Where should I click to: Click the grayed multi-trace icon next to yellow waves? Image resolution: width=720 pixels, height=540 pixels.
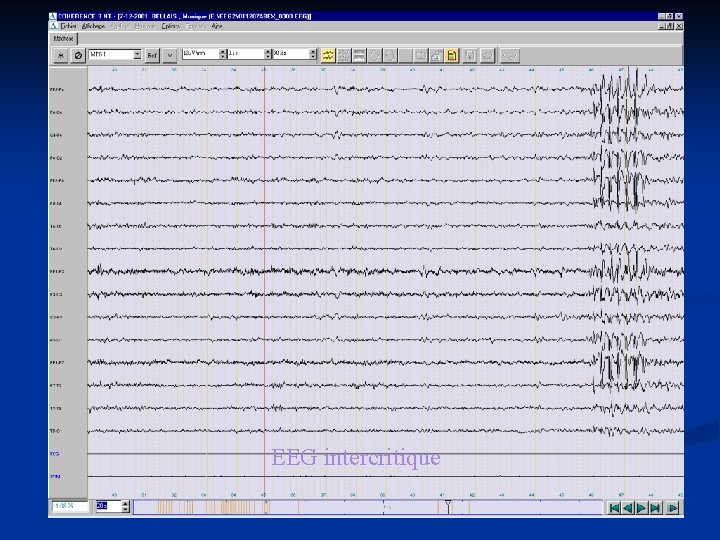[343, 56]
